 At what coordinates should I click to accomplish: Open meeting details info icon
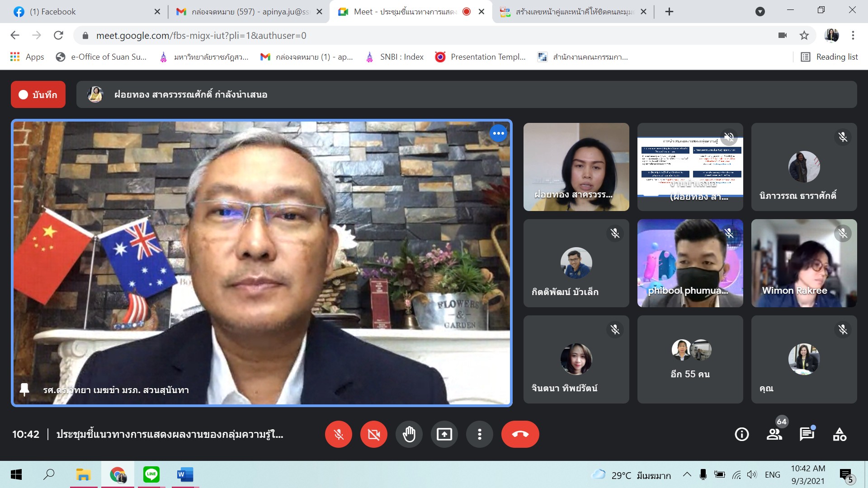(741, 434)
